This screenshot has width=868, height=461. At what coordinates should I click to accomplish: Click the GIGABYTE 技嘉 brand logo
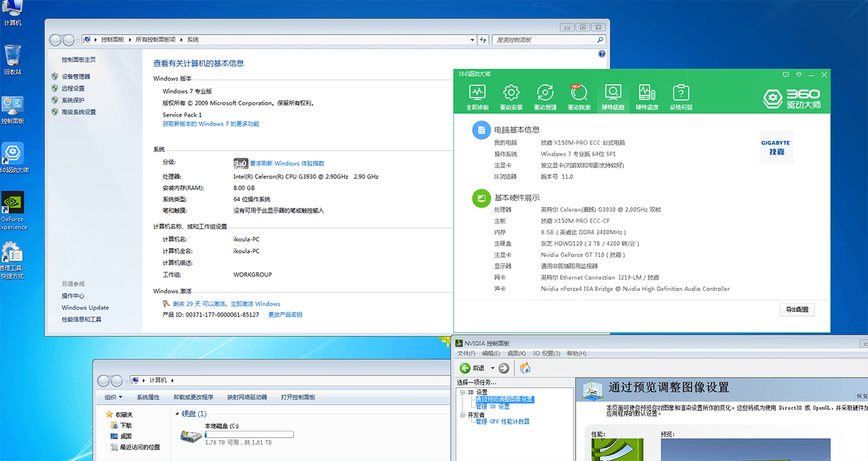776,147
